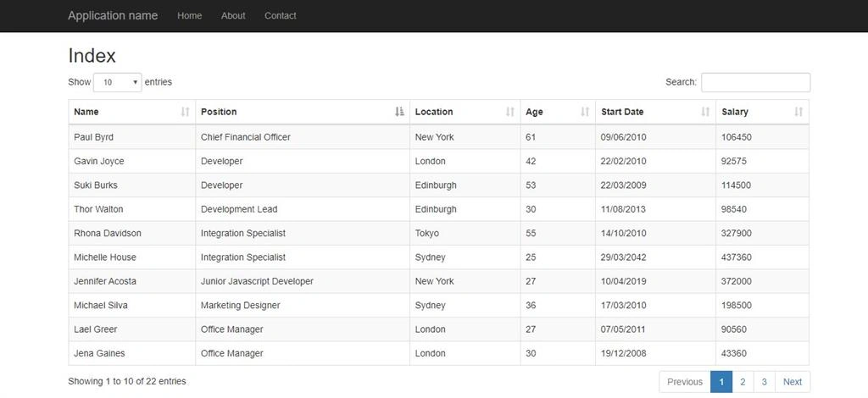Screen dimensions: 868x398
Task: Focus the Search input field
Action: [755, 82]
